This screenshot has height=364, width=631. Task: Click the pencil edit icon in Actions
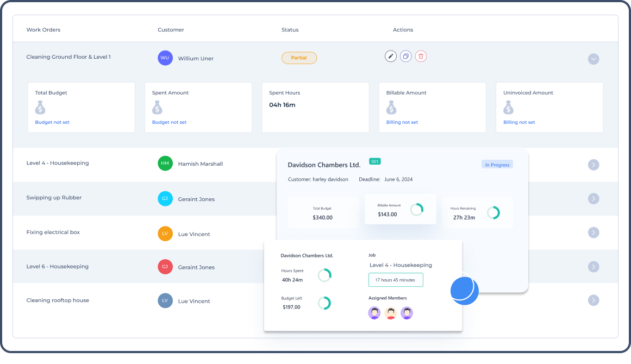click(x=390, y=56)
